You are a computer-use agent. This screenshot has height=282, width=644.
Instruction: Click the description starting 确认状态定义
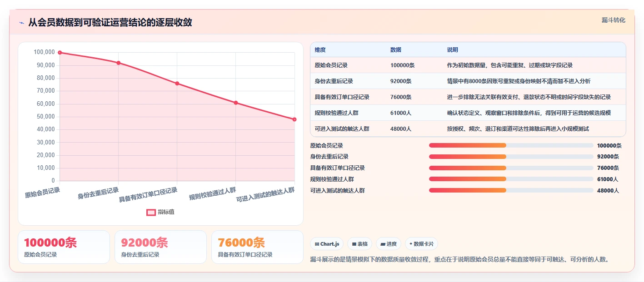[x=529, y=113]
